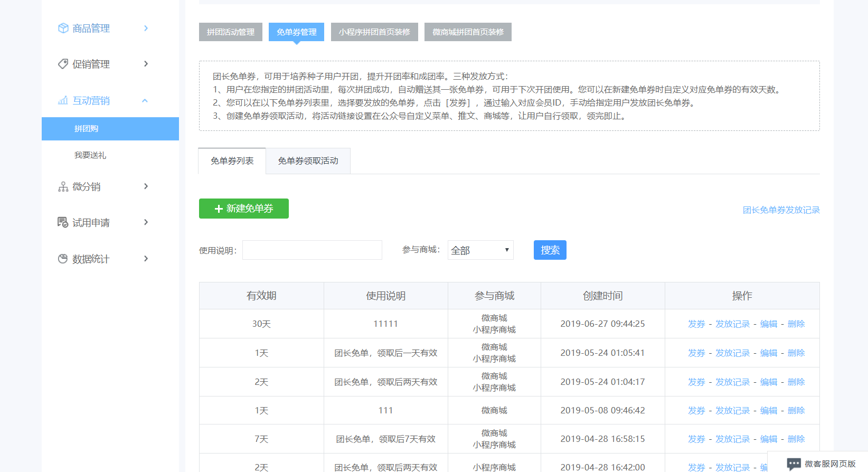Switch to 小程序拼团首页装修 tab
868x472 pixels.
point(374,32)
